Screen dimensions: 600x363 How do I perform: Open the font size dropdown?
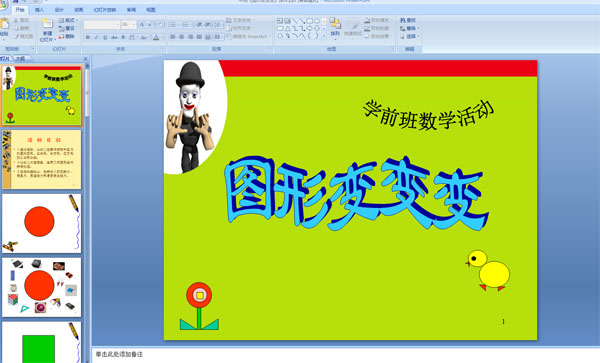[x=129, y=25]
